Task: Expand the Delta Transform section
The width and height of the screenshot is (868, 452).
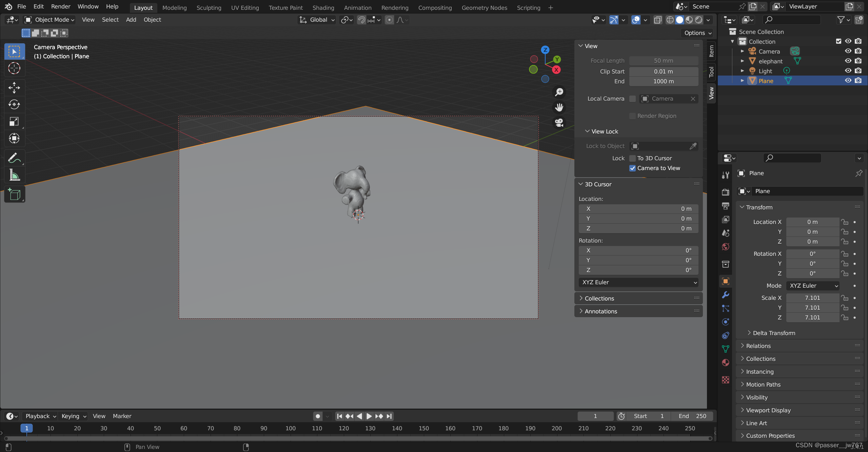Action: 773,333
